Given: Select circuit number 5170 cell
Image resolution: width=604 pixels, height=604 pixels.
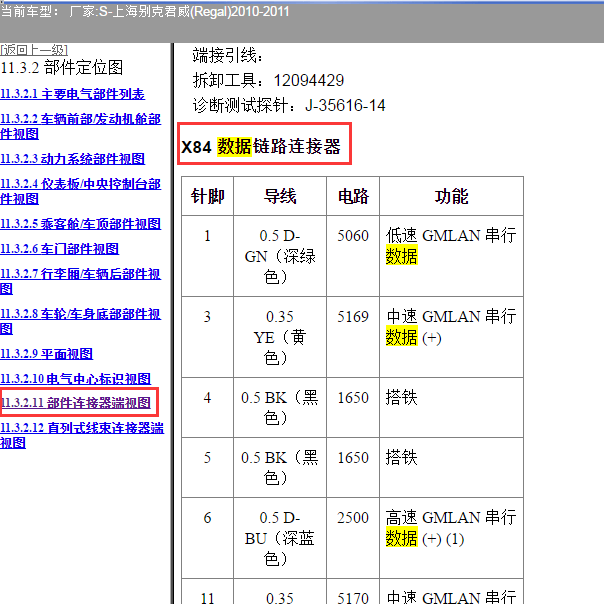Looking at the screenshot, I should click(x=353, y=592).
